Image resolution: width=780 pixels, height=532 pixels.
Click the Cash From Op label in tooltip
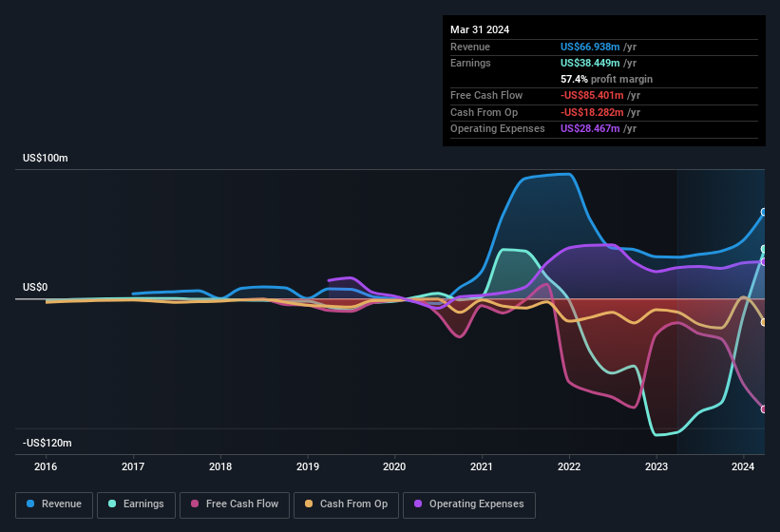click(x=484, y=112)
